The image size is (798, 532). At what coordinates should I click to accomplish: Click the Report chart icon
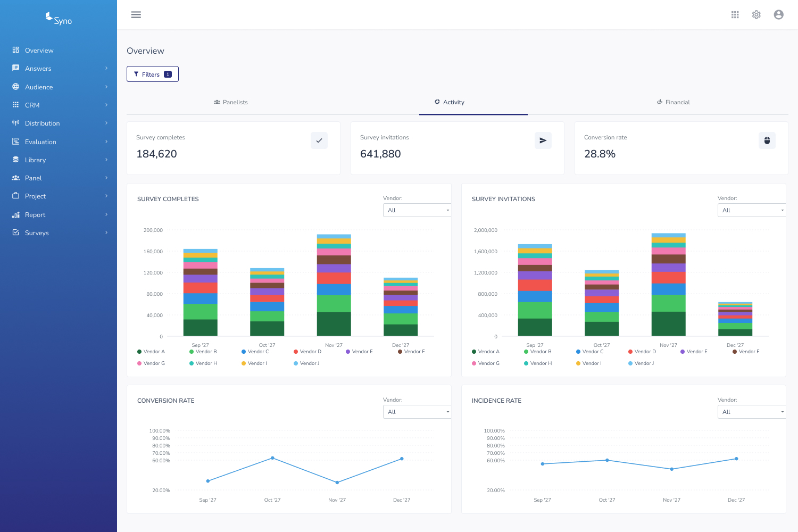(x=16, y=214)
